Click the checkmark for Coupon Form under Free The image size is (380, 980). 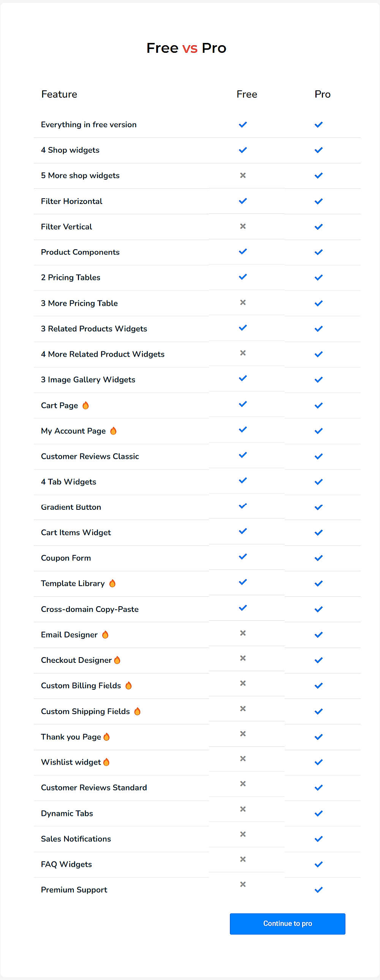point(242,556)
